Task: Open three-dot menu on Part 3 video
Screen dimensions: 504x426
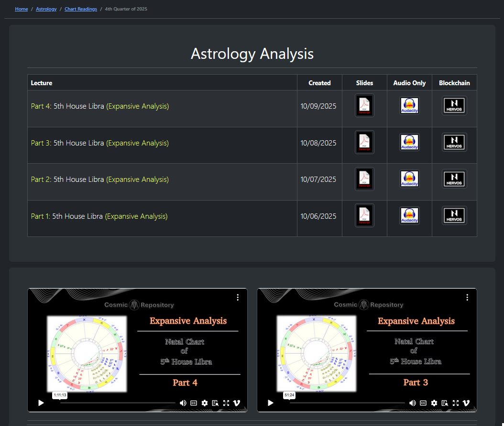Action: coord(467,297)
